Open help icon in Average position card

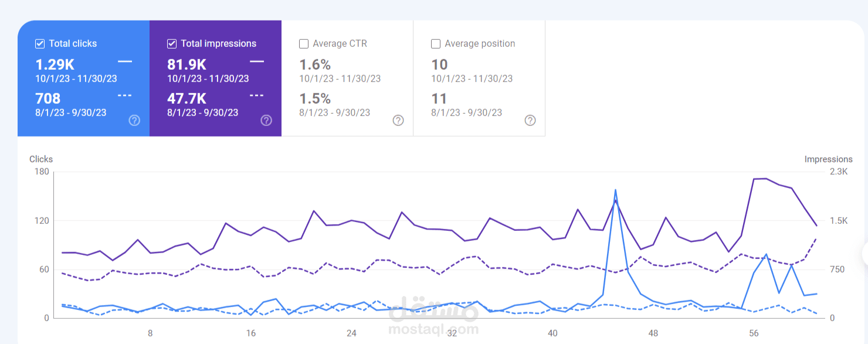point(530,120)
